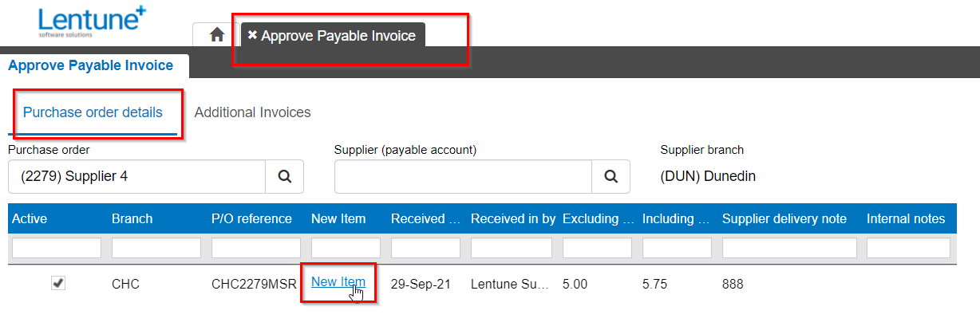Viewport: 980px width, 330px height.
Task: Click the Approve Payable Invoice page heading tab
Action: pyautogui.click(x=90, y=65)
